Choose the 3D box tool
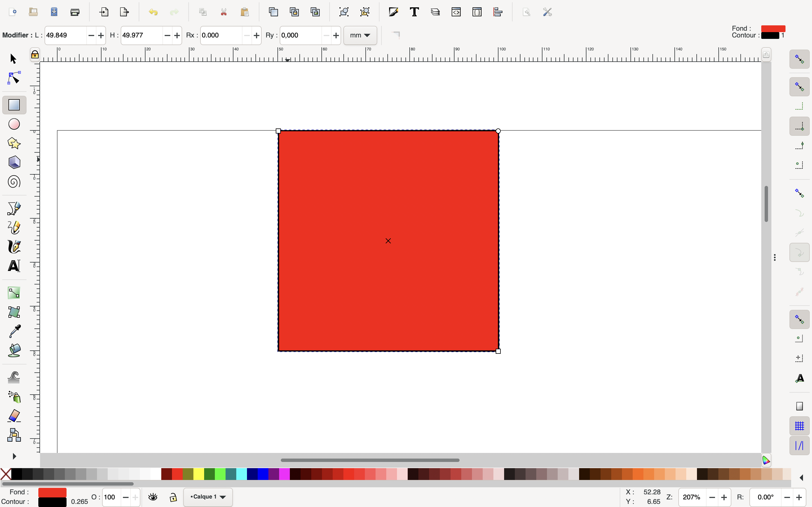Viewport: 812px width, 507px height. click(x=14, y=163)
